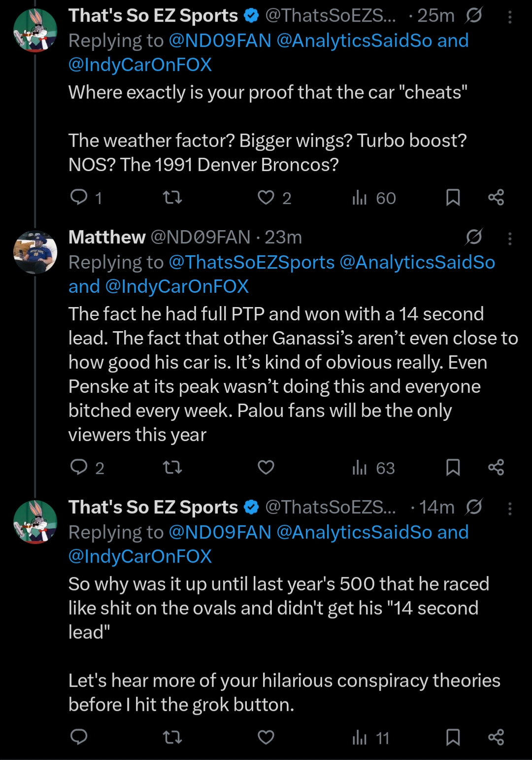Open more options on the top tweet
The image size is (532, 760).
click(x=510, y=17)
